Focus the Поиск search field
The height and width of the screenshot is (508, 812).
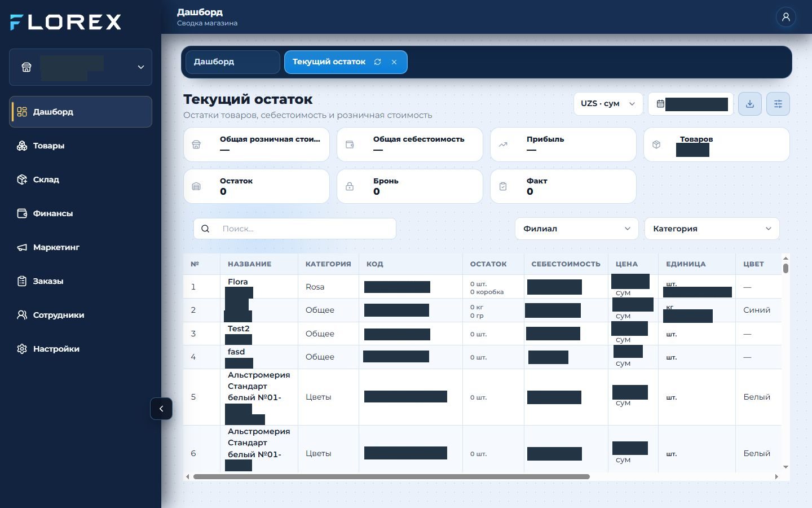pos(295,229)
